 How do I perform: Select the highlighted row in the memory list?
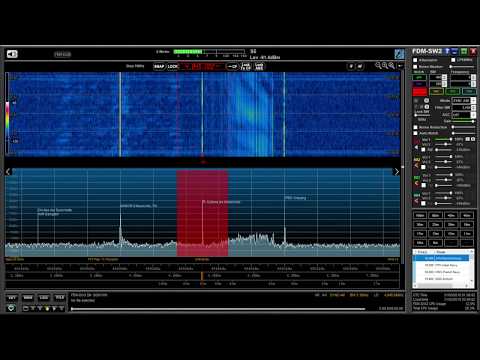[x=442, y=258]
